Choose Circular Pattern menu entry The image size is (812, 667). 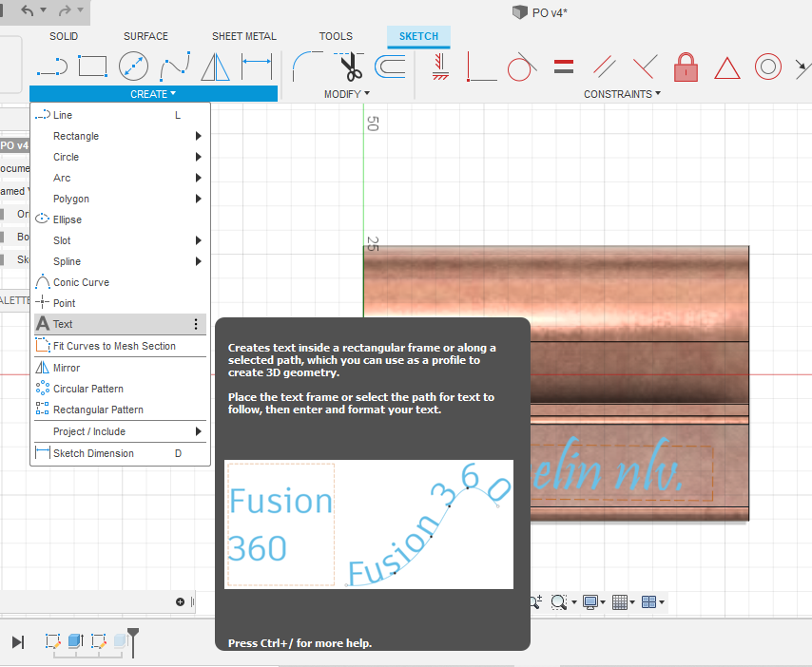120,389
